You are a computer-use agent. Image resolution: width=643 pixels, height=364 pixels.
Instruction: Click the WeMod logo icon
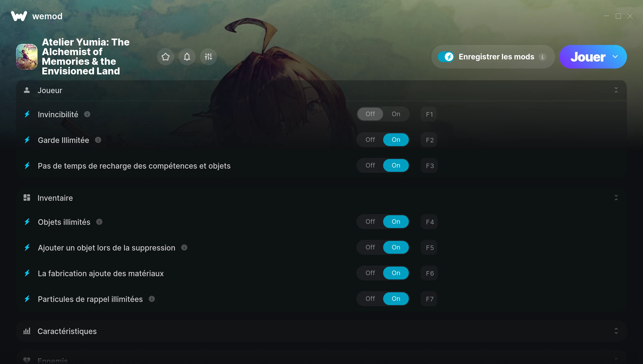[19, 16]
